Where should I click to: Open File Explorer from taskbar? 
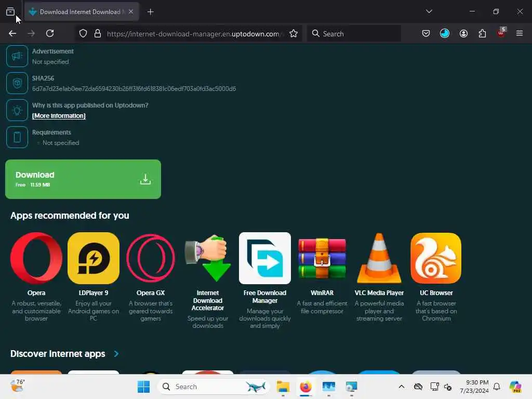click(283, 387)
